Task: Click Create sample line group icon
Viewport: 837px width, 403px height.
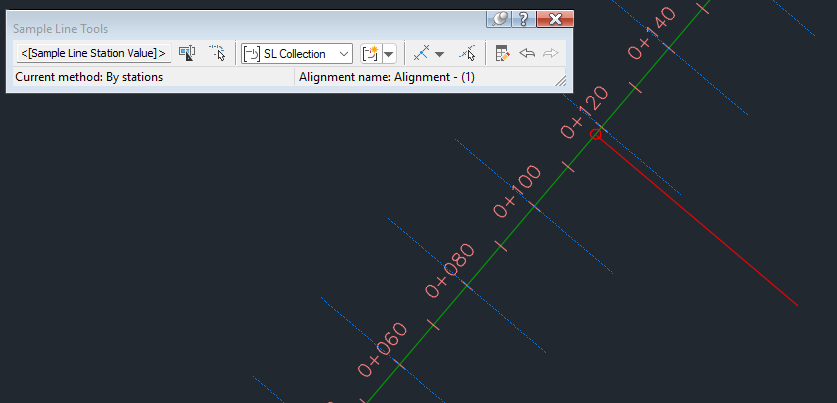Action: 371,53
